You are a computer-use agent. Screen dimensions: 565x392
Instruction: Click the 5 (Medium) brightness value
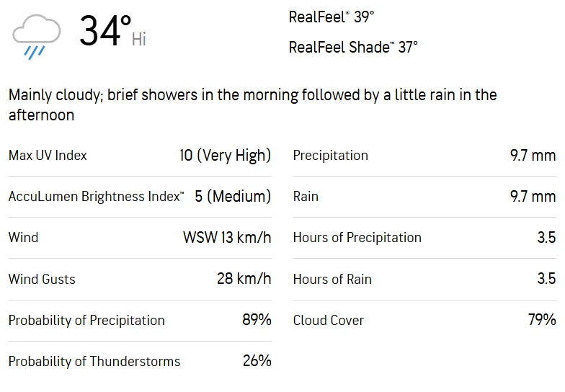232,197
